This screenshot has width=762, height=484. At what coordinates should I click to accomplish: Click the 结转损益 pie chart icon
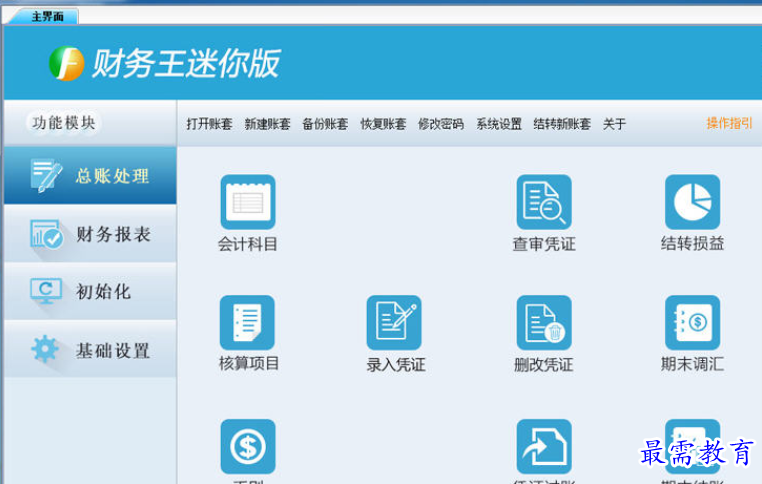tap(693, 202)
